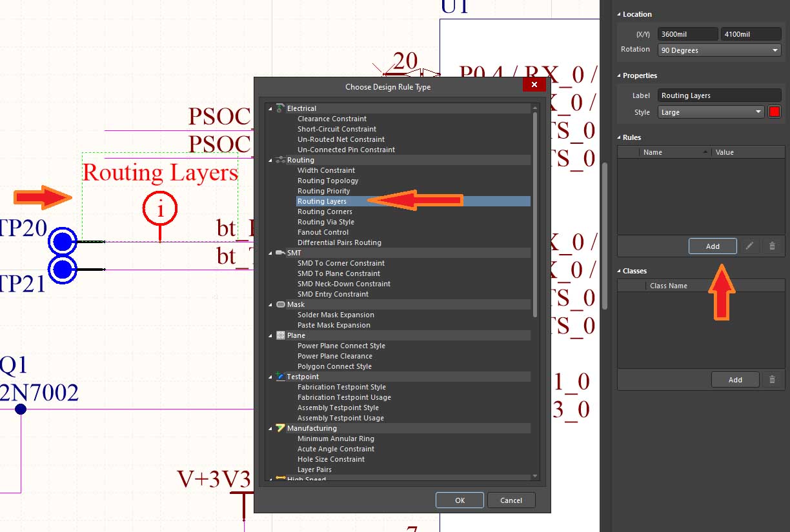Click the Label field containing Routing Layers
This screenshot has height=532, width=790.
click(719, 95)
